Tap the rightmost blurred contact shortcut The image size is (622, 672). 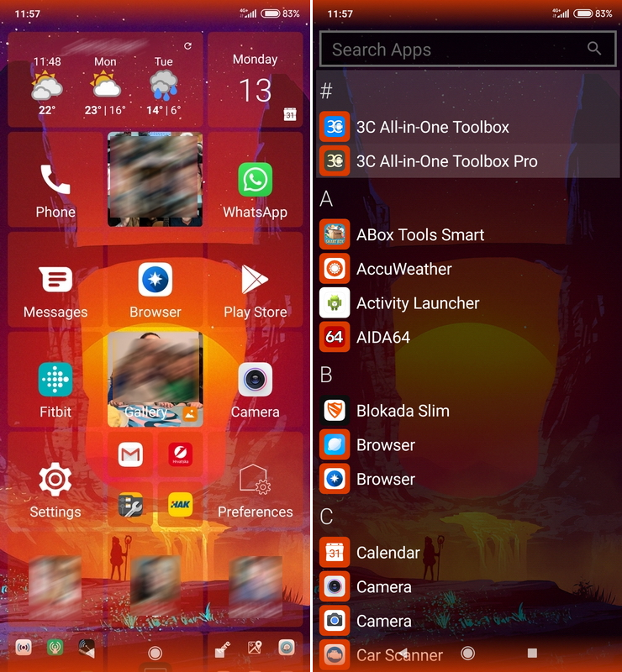pyautogui.click(x=256, y=586)
